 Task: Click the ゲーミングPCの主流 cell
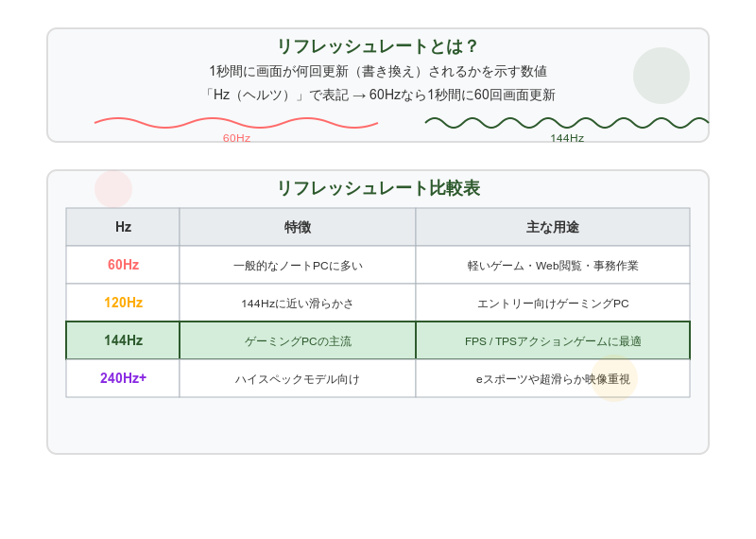click(298, 340)
